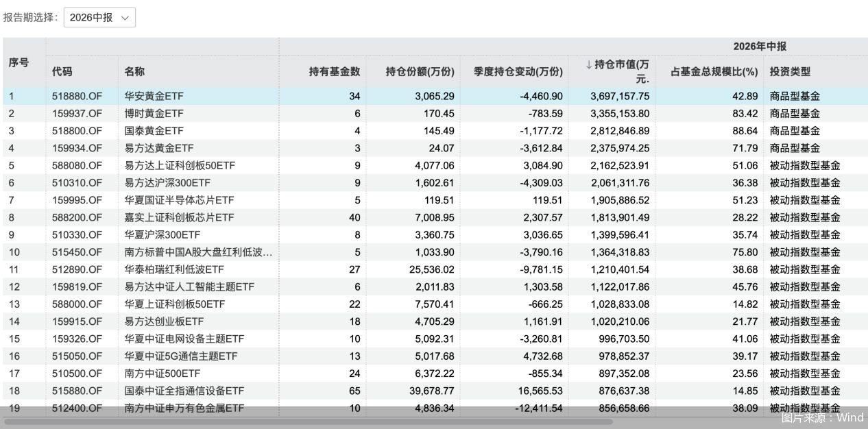868x429 pixels.
Task: Select 国泰中证全指通信设备ETF row
Action: [x=435, y=391]
